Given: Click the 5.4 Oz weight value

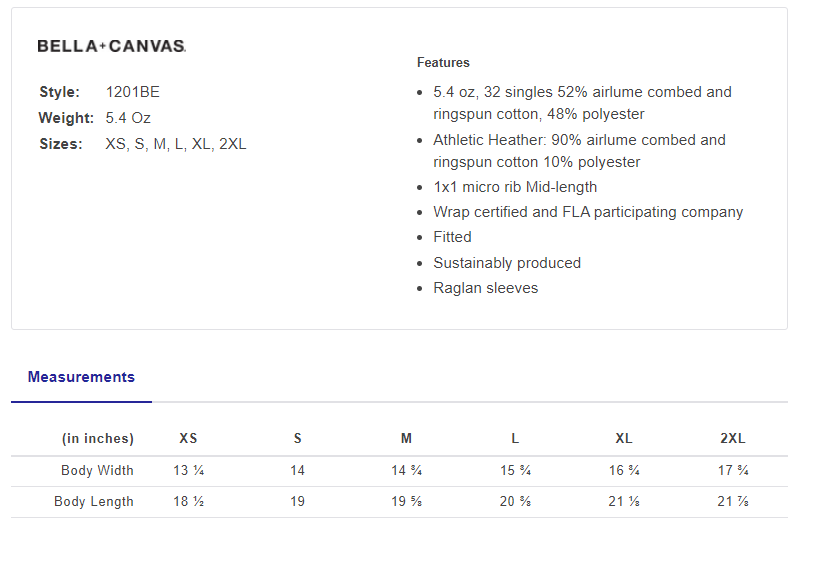Looking at the screenshot, I should [x=128, y=118].
